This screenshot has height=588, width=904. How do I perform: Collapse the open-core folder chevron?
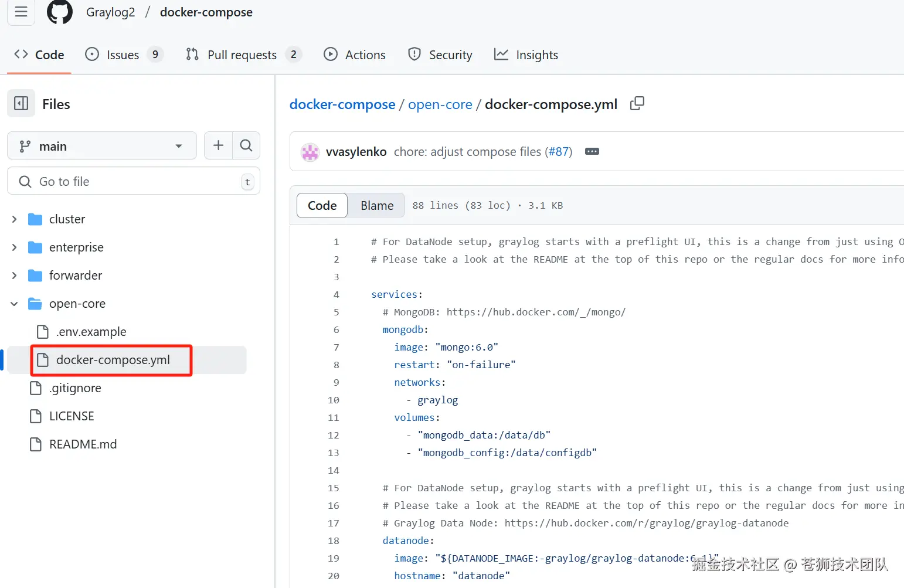click(x=14, y=304)
